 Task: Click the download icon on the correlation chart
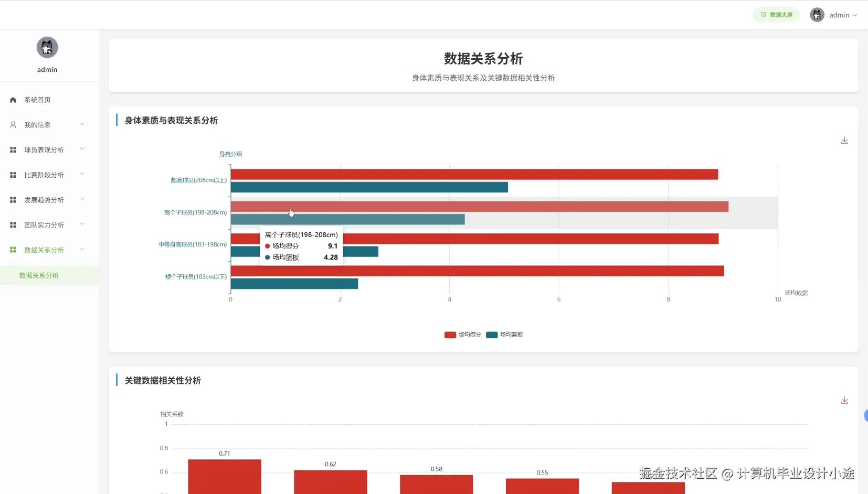[x=844, y=400]
